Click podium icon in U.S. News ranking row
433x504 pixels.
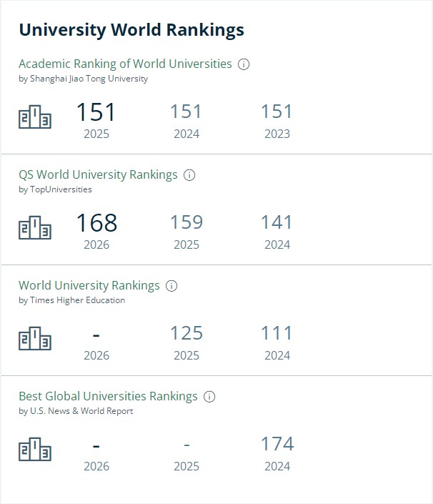[35, 449]
